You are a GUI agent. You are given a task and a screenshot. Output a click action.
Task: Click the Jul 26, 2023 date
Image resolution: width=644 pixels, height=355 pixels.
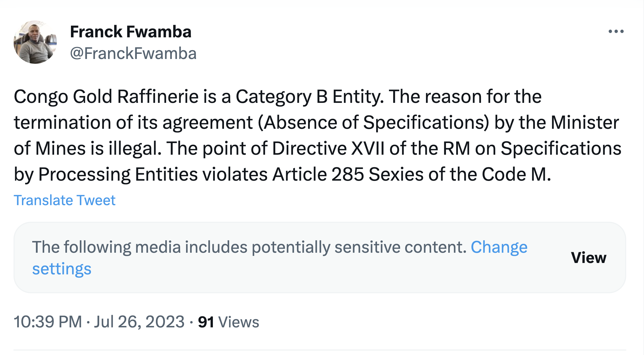tap(139, 322)
